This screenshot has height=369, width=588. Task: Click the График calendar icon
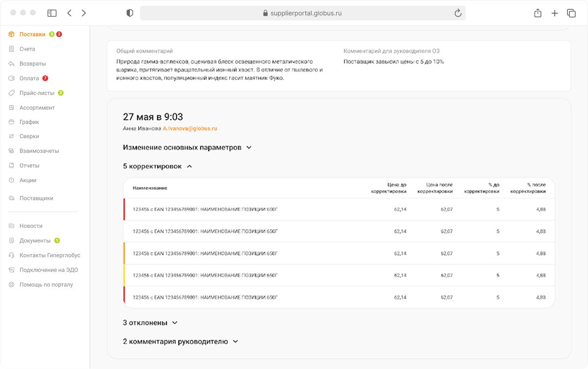11,122
